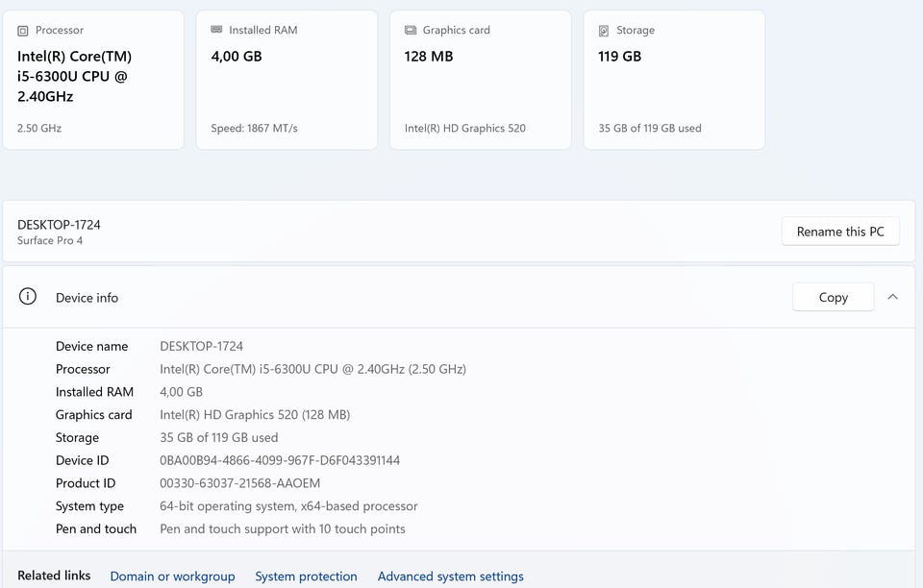This screenshot has width=923, height=588.
Task: Click the Pen and touch support text
Action: (x=283, y=528)
